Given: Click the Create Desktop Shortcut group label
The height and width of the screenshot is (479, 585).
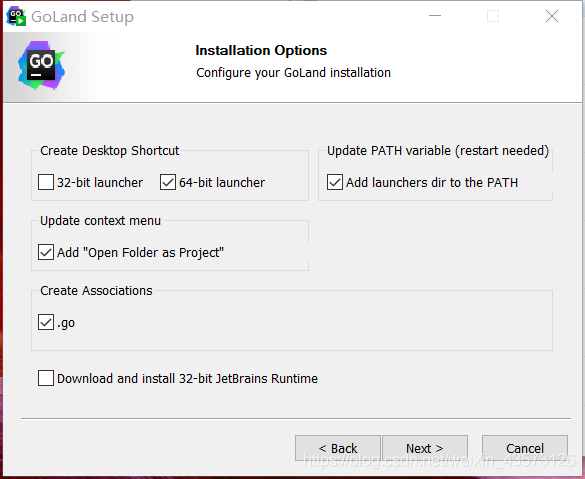Looking at the screenshot, I should coord(110,151).
